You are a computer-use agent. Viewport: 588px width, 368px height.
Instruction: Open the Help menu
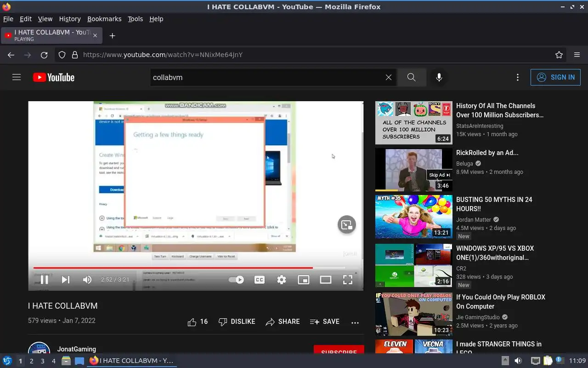coord(156,19)
